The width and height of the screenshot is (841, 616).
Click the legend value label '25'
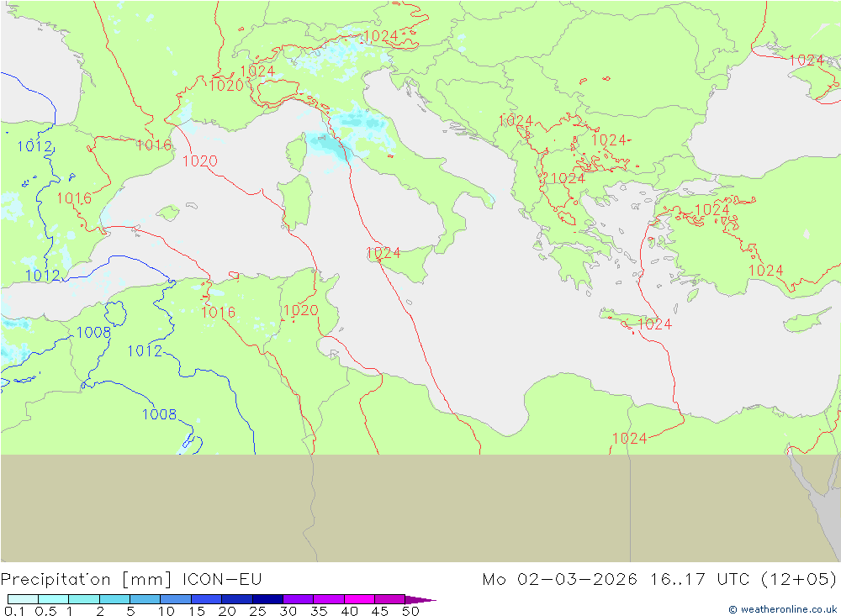[x=257, y=611]
